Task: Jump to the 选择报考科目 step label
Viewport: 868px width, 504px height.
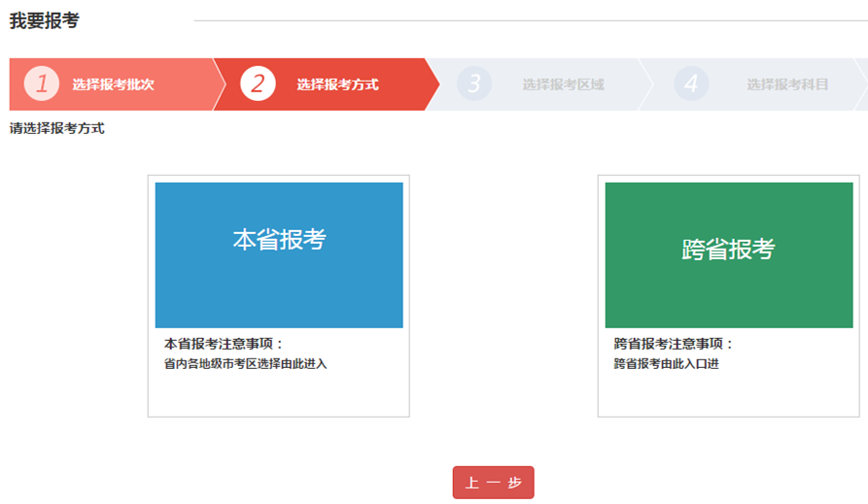Action: coord(787,84)
